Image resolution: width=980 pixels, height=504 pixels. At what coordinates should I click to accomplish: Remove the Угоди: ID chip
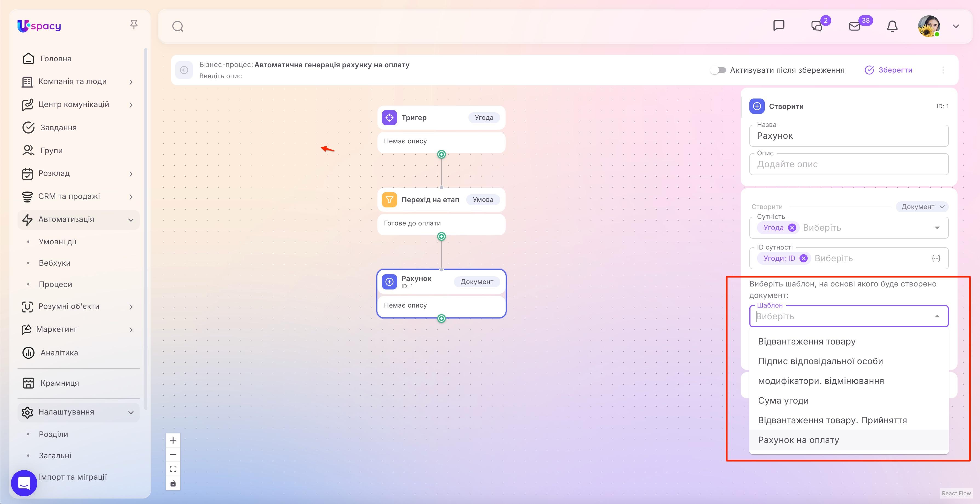[804, 259]
